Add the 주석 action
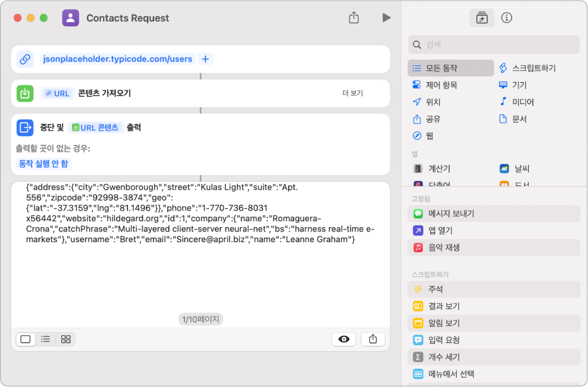Viewport: 588px width, 387px height. (x=494, y=289)
